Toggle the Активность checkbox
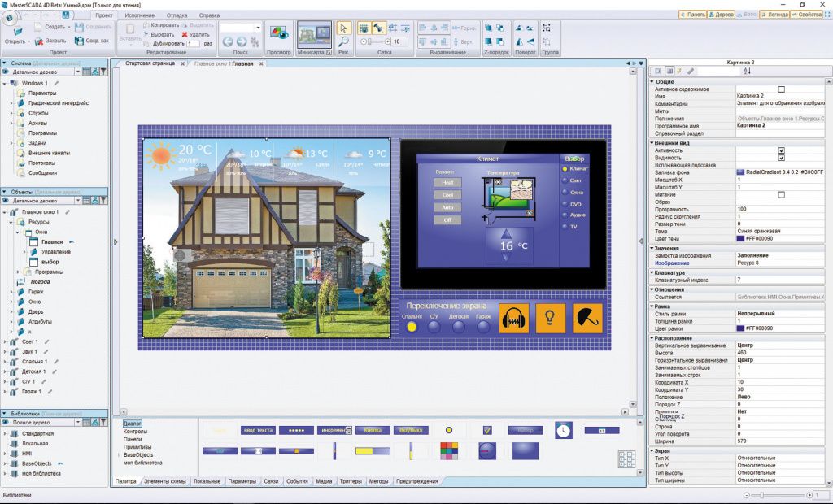Image resolution: width=833 pixels, height=504 pixels. 781,150
